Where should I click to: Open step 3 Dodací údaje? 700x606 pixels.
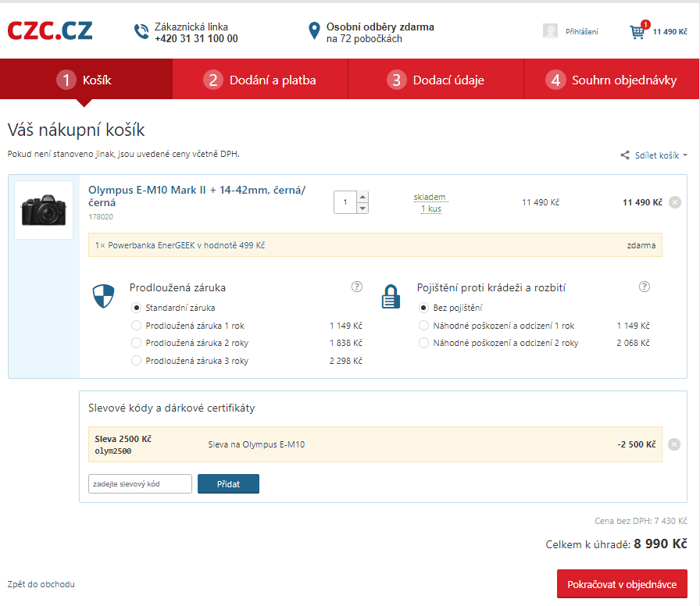point(436,79)
